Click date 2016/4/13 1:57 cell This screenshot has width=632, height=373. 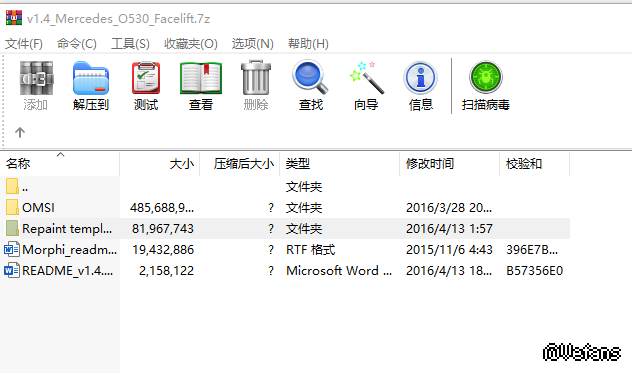[449, 229]
